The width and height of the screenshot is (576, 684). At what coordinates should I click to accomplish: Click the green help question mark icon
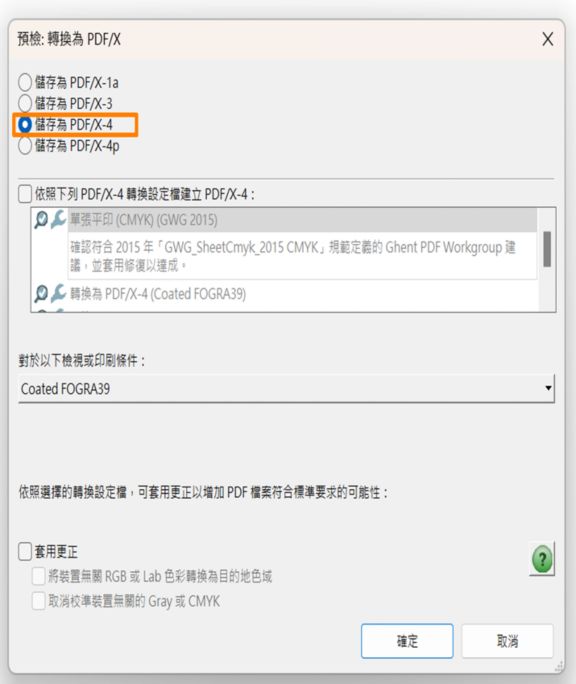pos(542,559)
